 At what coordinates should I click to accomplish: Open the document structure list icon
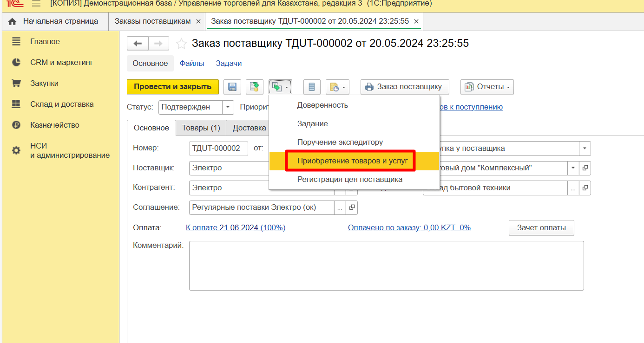[312, 87]
